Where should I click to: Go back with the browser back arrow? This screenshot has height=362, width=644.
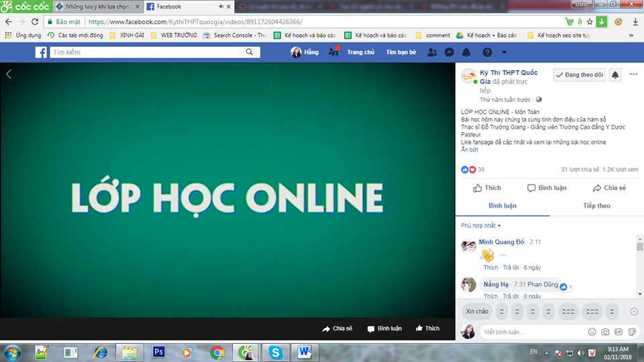(8, 21)
